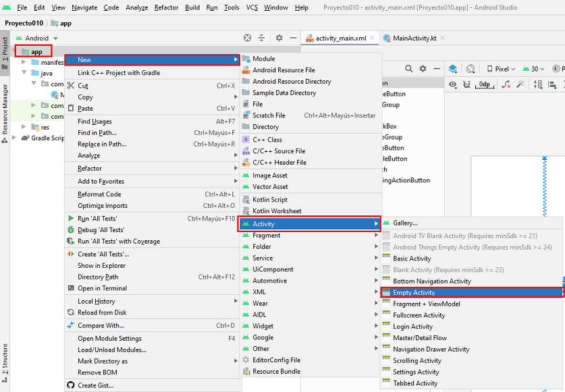Viewport: 565px width, 392px height.
Task: Open the VCS menu
Action: [252, 7]
